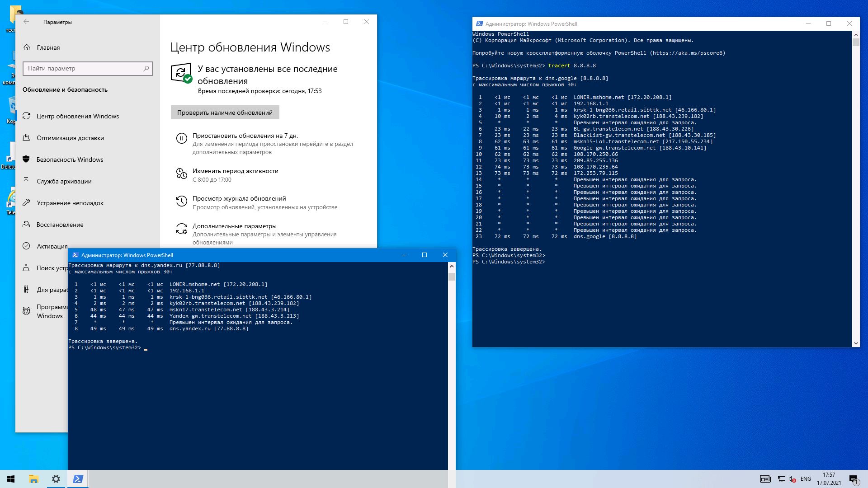
Task: Open 'Дополнительные параметры' link
Action: (234, 226)
